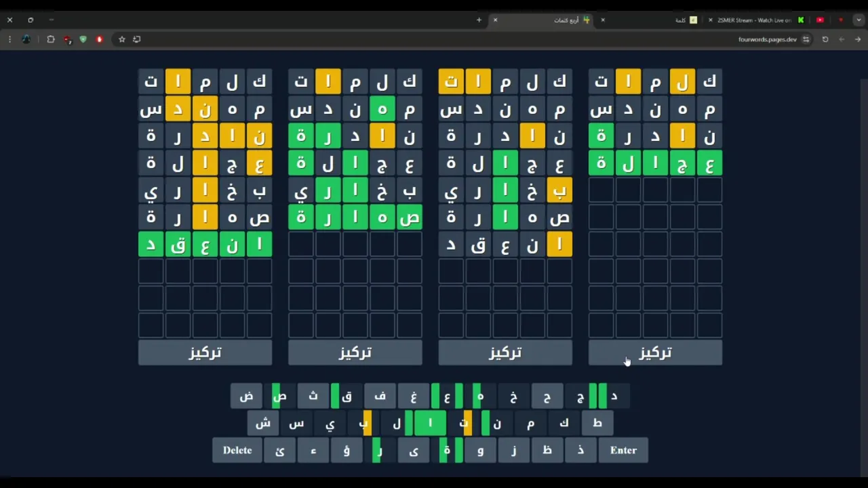Viewport: 868px width, 488px height.
Task: Tap the ق key
Action: coord(347,396)
